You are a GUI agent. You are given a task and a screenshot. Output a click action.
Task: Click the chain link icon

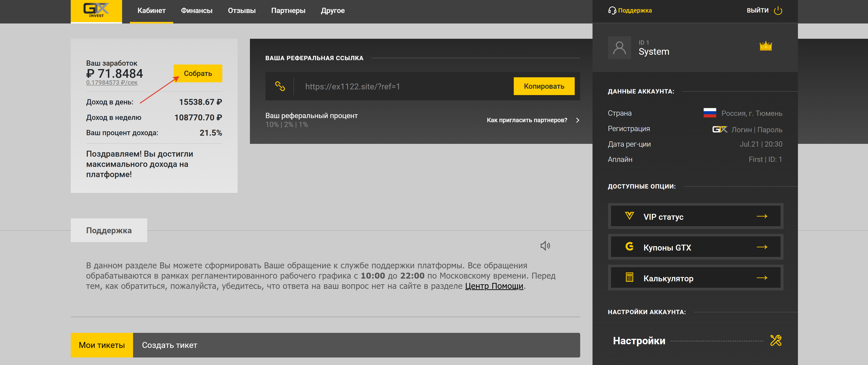point(280,86)
